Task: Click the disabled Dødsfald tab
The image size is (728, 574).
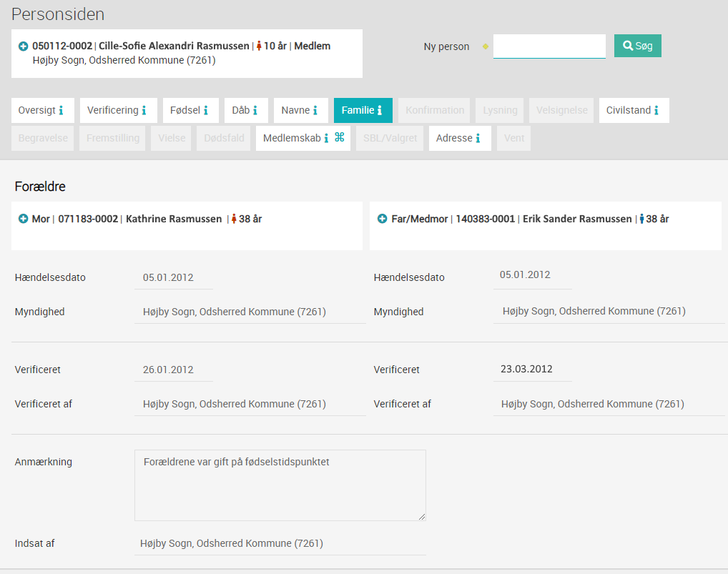Action: (x=223, y=138)
